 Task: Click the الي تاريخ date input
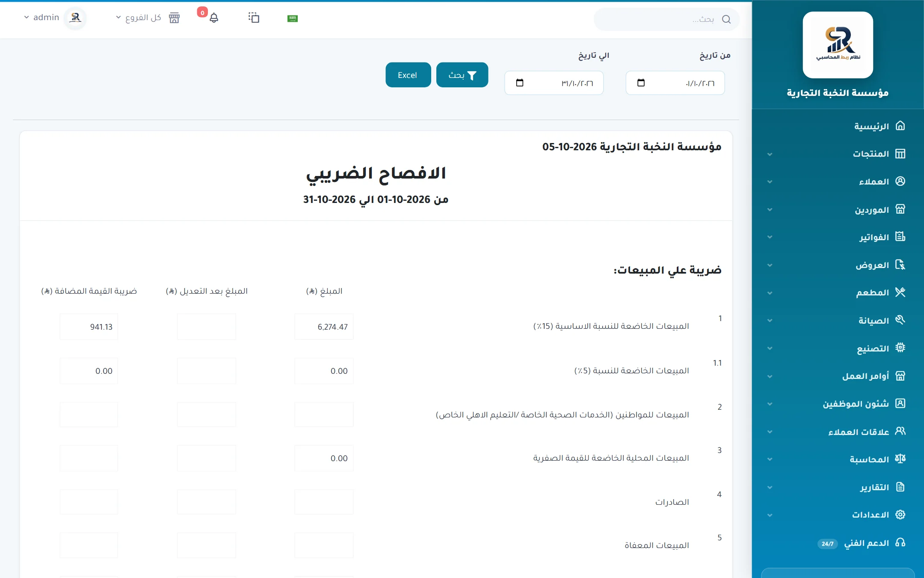554,83
